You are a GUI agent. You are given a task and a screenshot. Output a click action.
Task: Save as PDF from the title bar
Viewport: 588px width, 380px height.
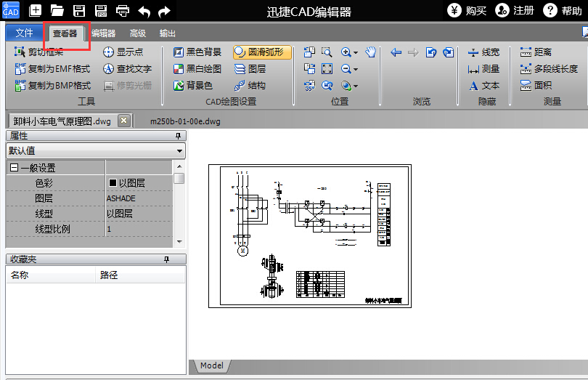(x=101, y=11)
